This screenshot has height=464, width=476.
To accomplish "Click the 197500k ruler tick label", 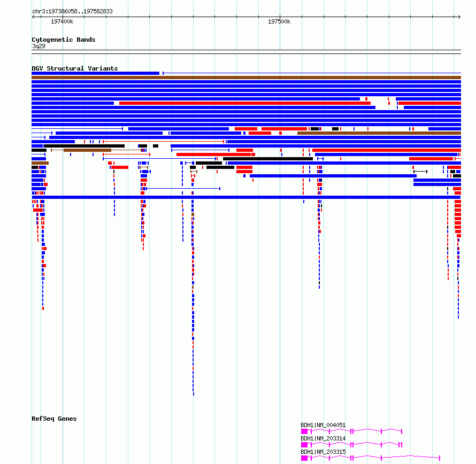I will point(279,21).
